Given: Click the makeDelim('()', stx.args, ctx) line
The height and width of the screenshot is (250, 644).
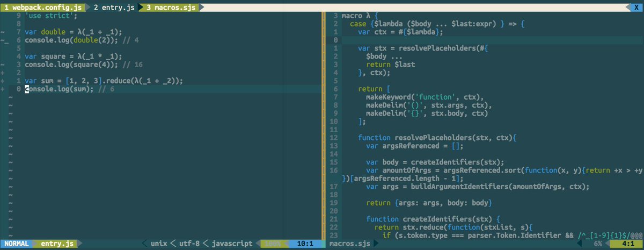Looking at the screenshot, I should click(429, 105).
